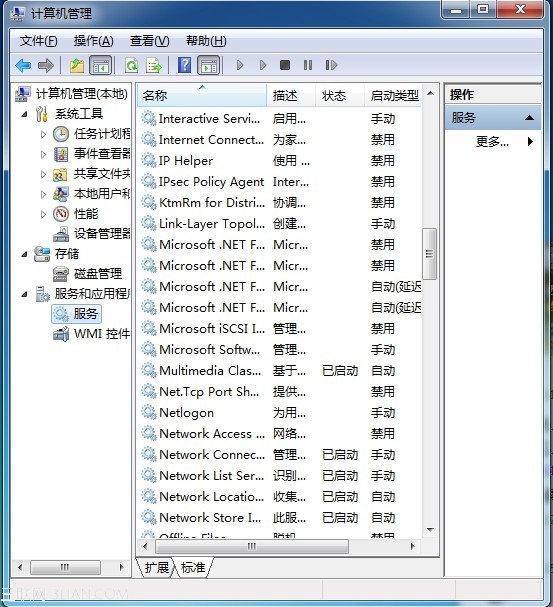Viewport: 553px width, 607px height.
Task: Click the Restart service icon
Action: click(x=331, y=65)
